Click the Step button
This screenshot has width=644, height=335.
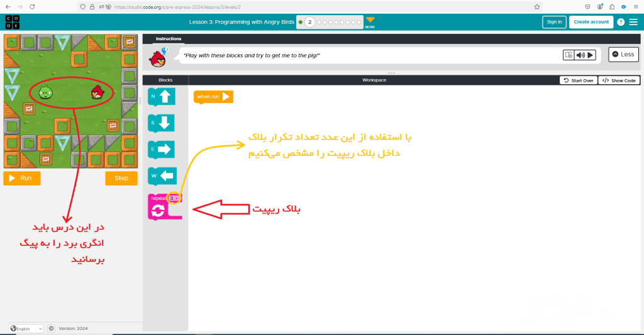coord(121,178)
